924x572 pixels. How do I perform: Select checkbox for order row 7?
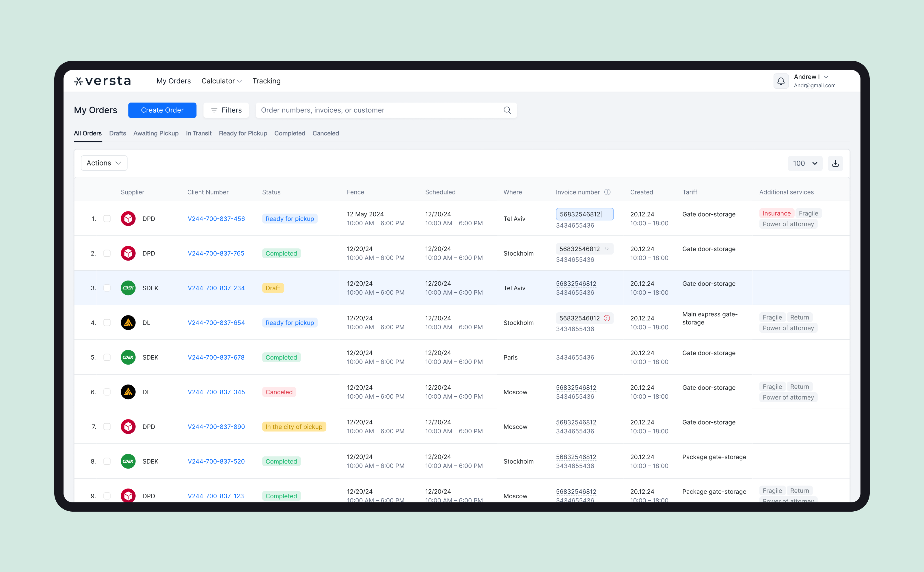point(107,427)
